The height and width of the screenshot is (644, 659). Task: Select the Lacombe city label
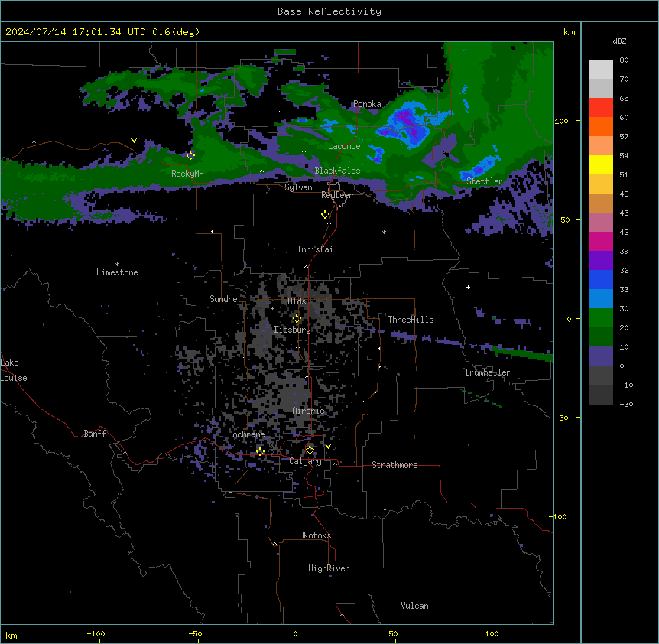click(x=344, y=146)
